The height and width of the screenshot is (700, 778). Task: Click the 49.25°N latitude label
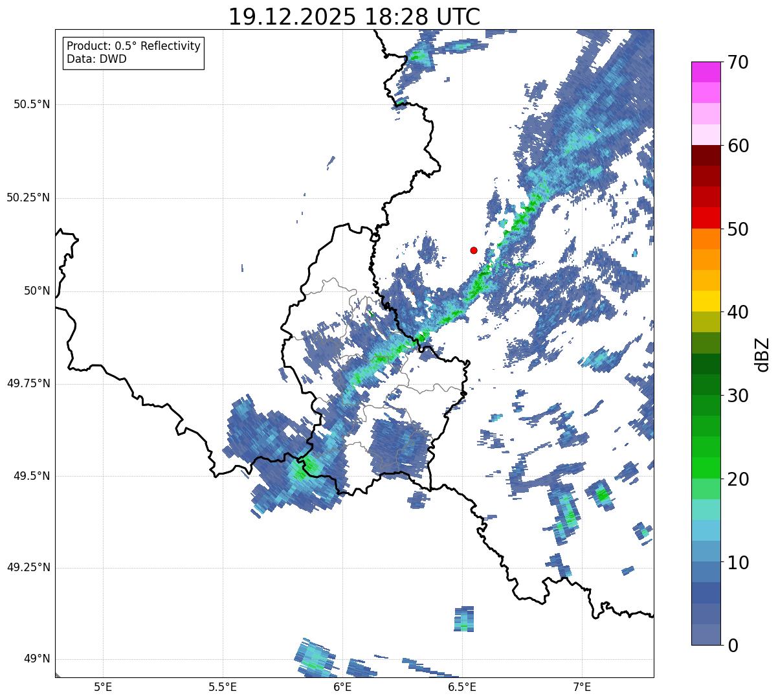28,568
